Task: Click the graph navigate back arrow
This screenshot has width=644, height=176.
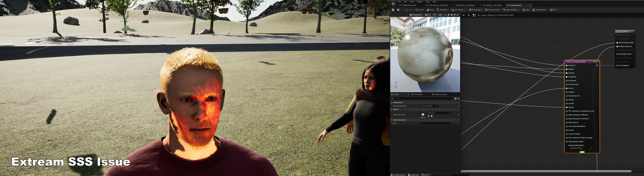Action: tap(464, 15)
